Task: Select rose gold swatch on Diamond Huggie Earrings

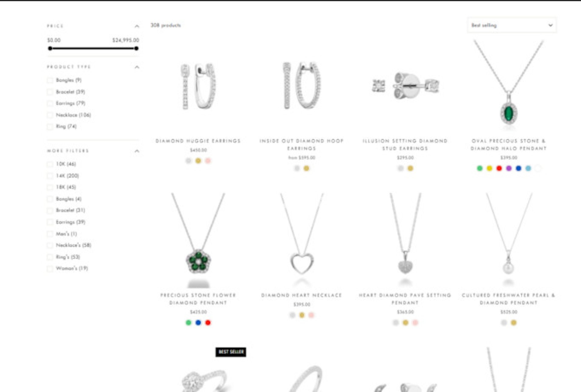Action: (208, 161)
